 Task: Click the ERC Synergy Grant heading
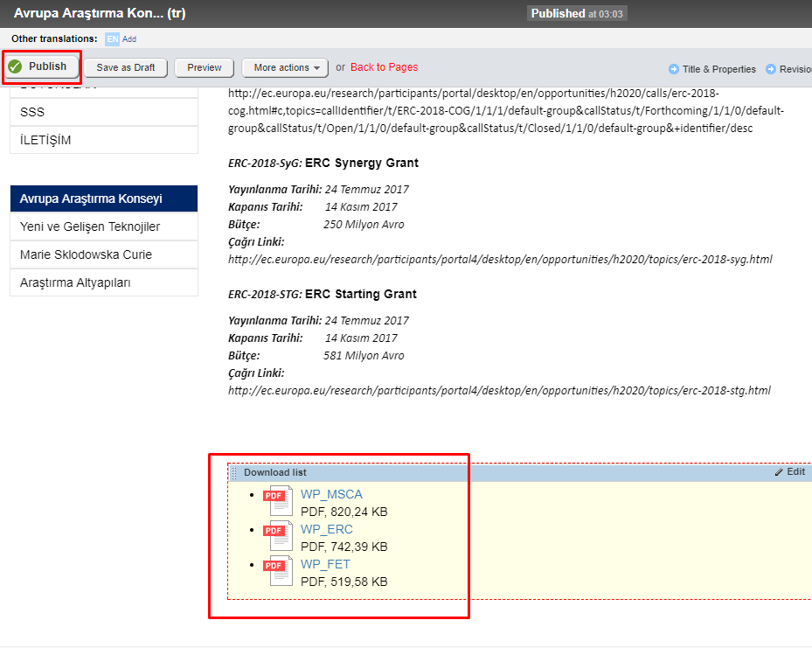tap(362, 164)
